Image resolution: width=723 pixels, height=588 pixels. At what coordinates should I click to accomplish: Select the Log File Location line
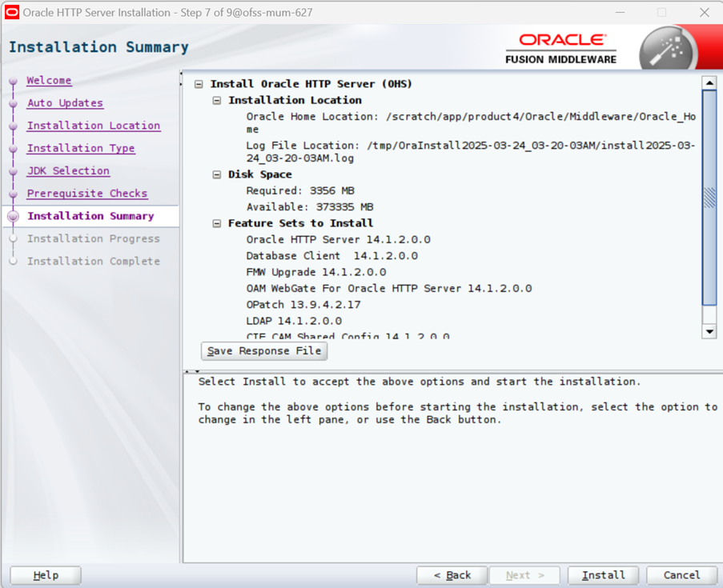click(x=470, y=152)
